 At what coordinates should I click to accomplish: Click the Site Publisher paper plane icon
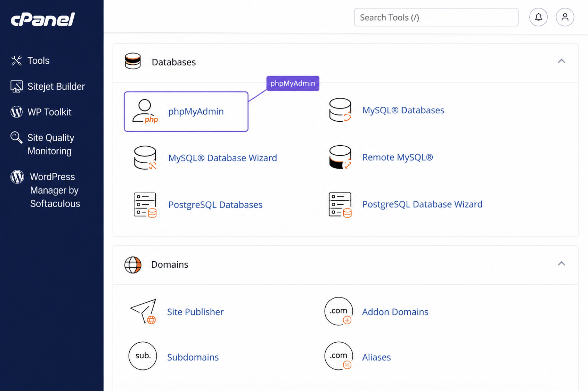click(143, 311)
